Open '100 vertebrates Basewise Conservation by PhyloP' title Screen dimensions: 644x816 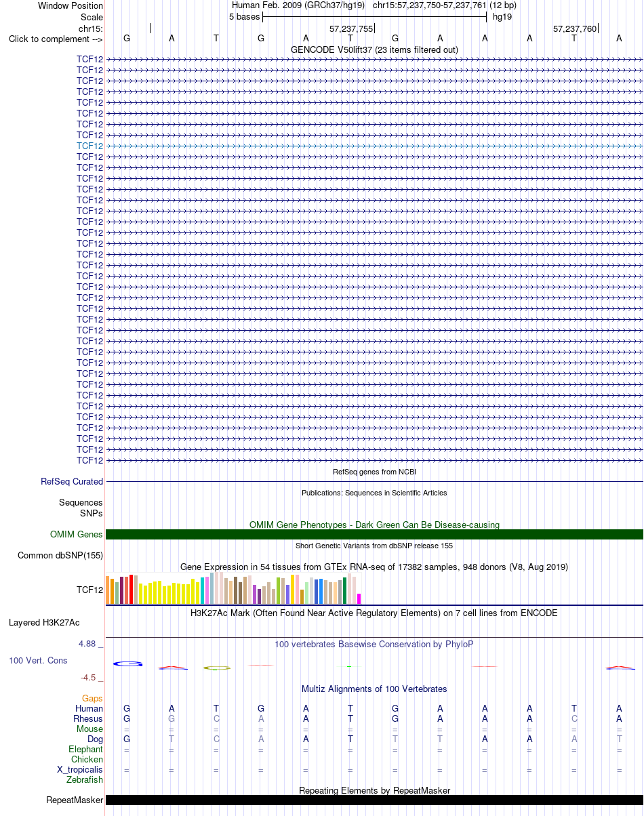374,644
